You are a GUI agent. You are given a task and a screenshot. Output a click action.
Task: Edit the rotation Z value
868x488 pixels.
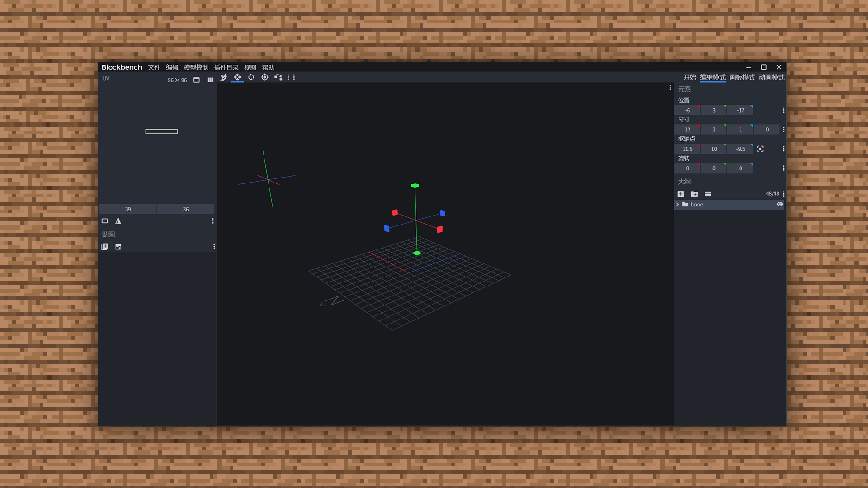coord(741,169)
